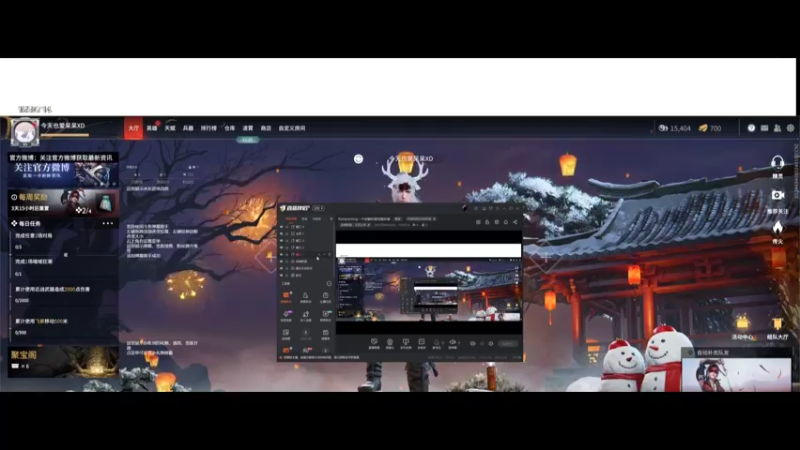Click the edit pencil beside the stream title
This screenshot has height=450, width=800.
click(434, 219)
